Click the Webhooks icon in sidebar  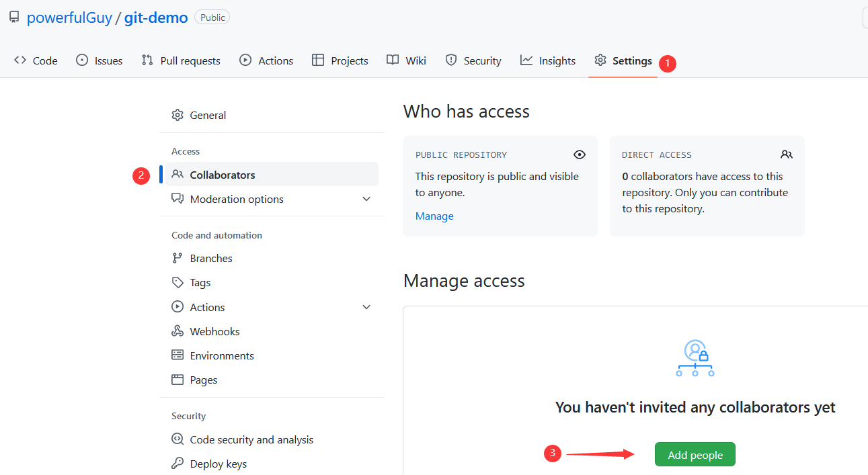(177, 331)
